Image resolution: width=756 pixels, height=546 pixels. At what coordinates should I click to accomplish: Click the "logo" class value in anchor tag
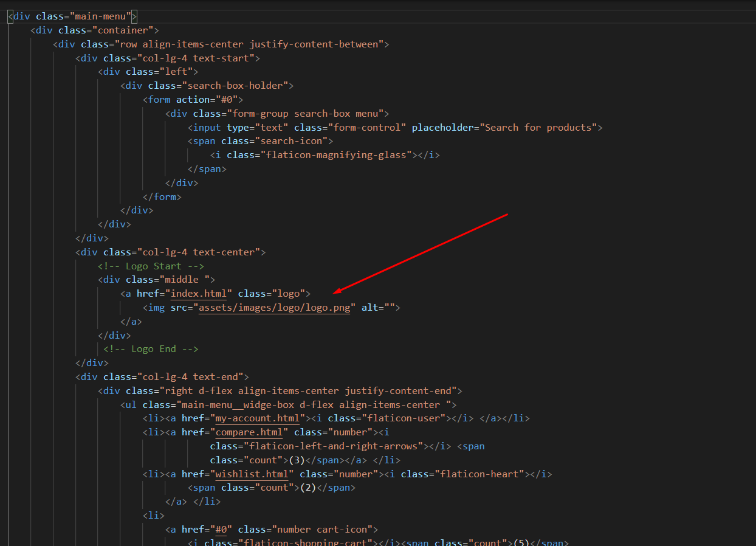pos(288,294)
